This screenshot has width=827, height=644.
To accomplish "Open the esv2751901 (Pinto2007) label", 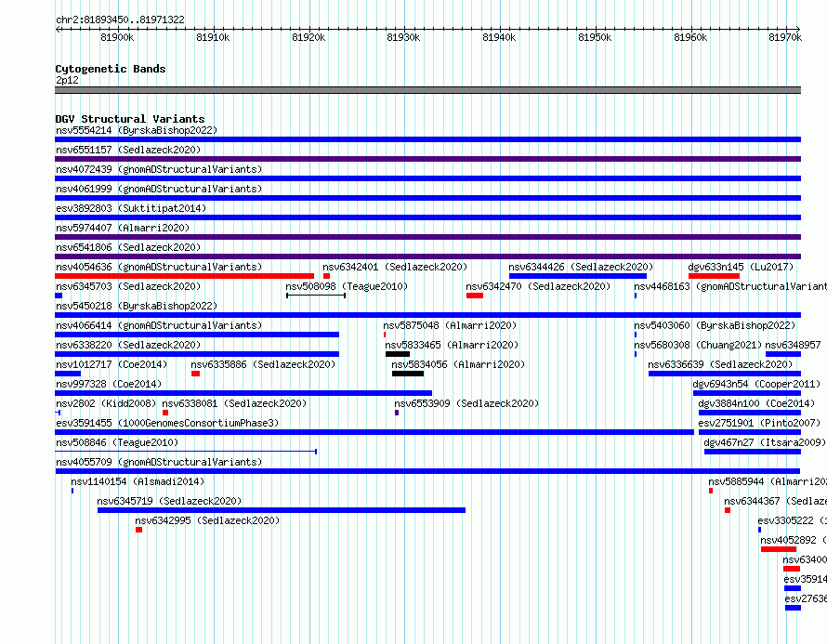I will (759, 423).
